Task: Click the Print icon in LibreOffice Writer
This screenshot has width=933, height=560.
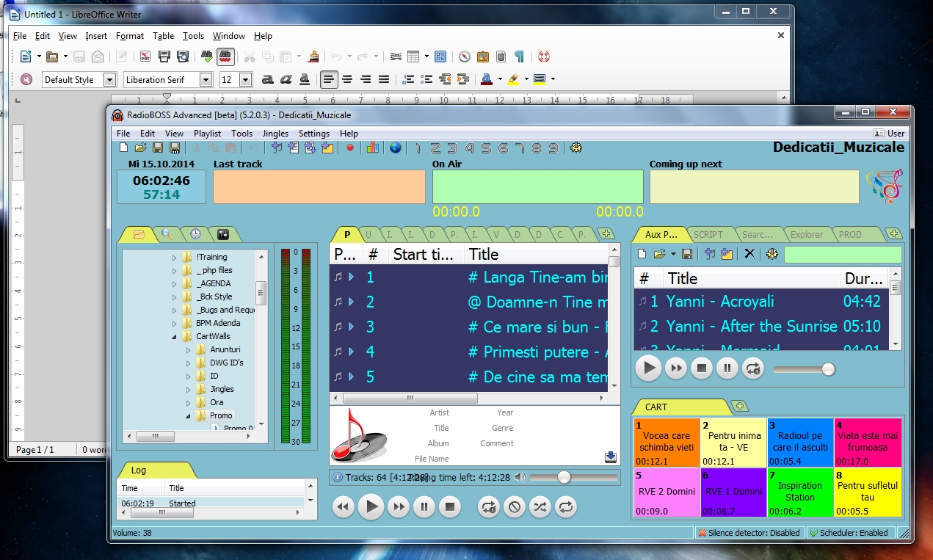Action: coord(164,57)
